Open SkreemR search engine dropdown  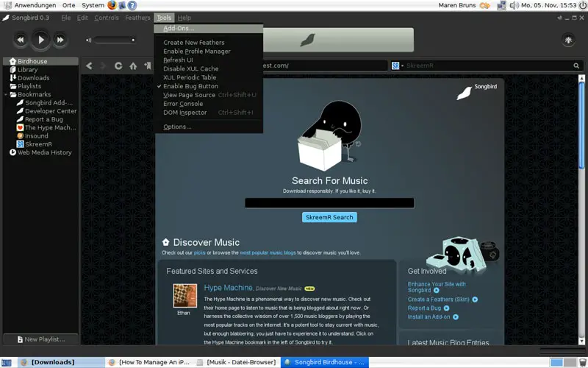pyautogui.click(x=398, y=66)
